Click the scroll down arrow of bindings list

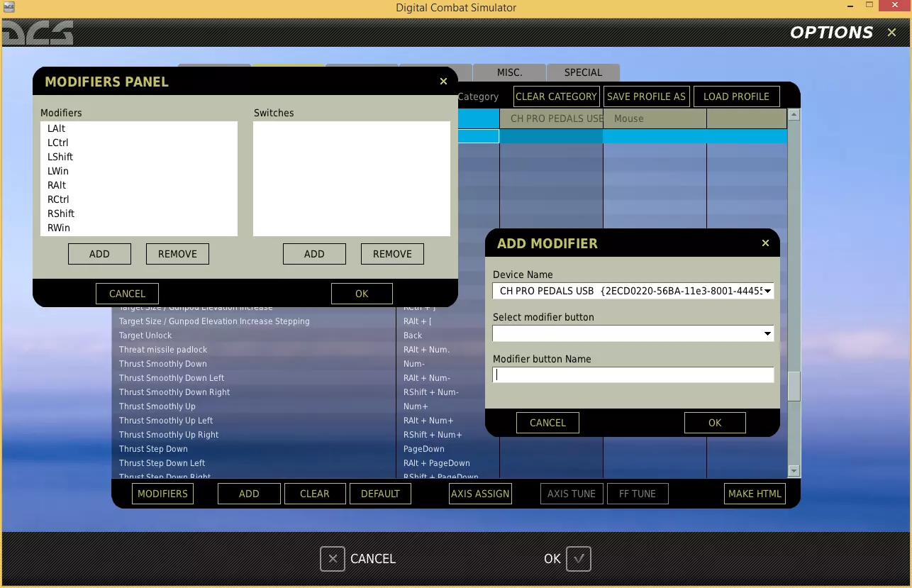pyautogui.click(x=794, y=470)
